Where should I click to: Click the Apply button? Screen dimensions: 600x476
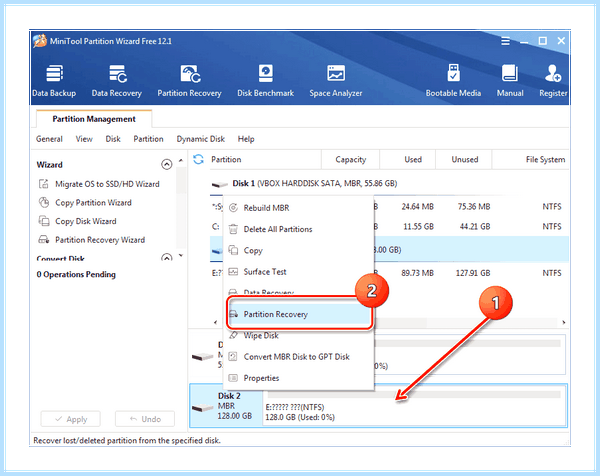point(71,419)
